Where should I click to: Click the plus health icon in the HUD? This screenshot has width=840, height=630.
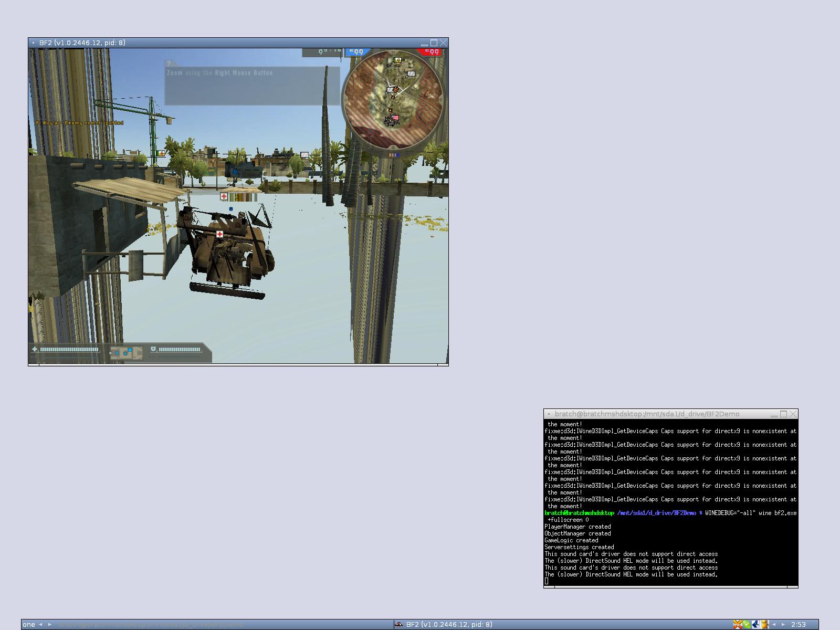click(35, 349)
